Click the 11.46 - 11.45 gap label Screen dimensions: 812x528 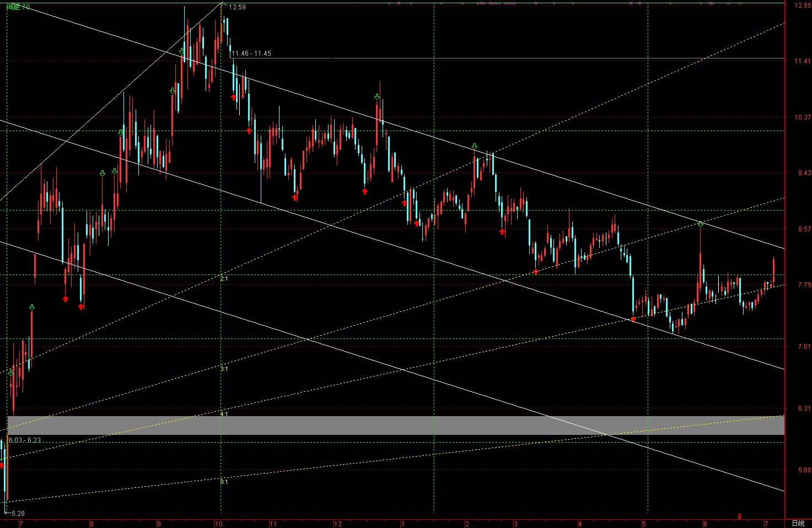point(251,53)
